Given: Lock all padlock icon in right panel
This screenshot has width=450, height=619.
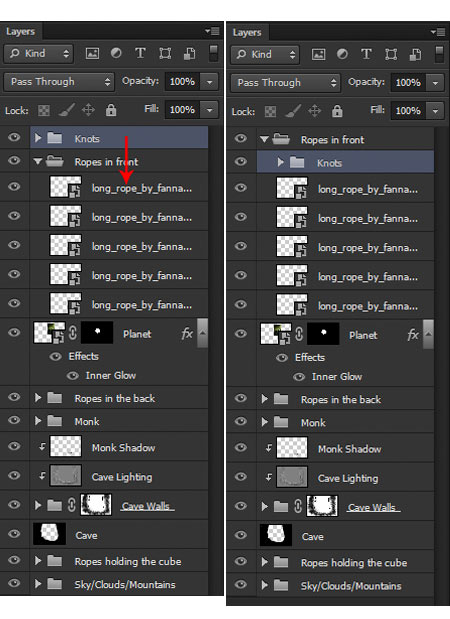Looking at the screenshot, I should pos(337,111).
